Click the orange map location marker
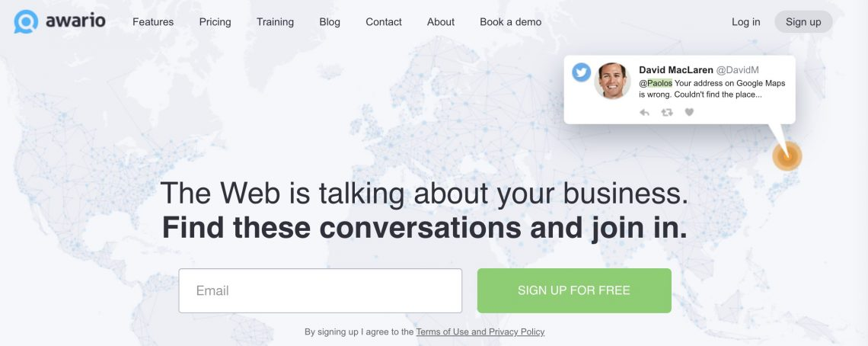 pyautogui.click(x=787, y=156)
